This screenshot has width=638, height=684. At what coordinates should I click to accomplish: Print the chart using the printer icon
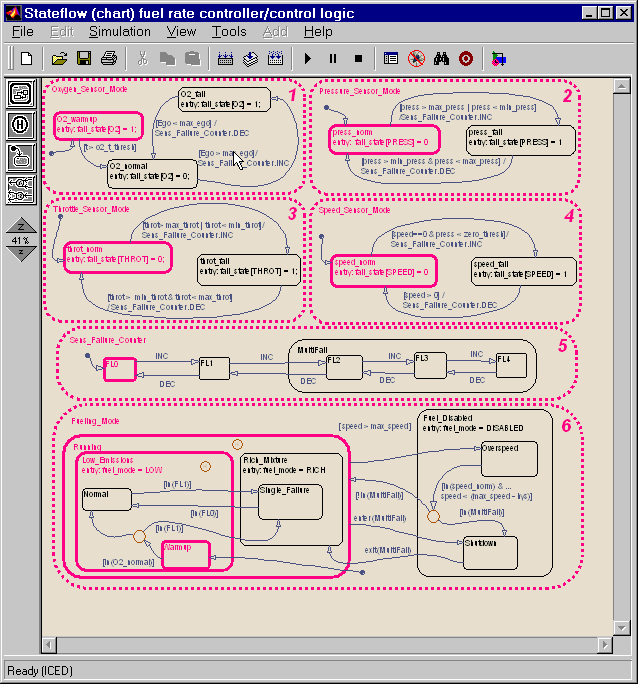pyautogui.click(x=109, y=58)
